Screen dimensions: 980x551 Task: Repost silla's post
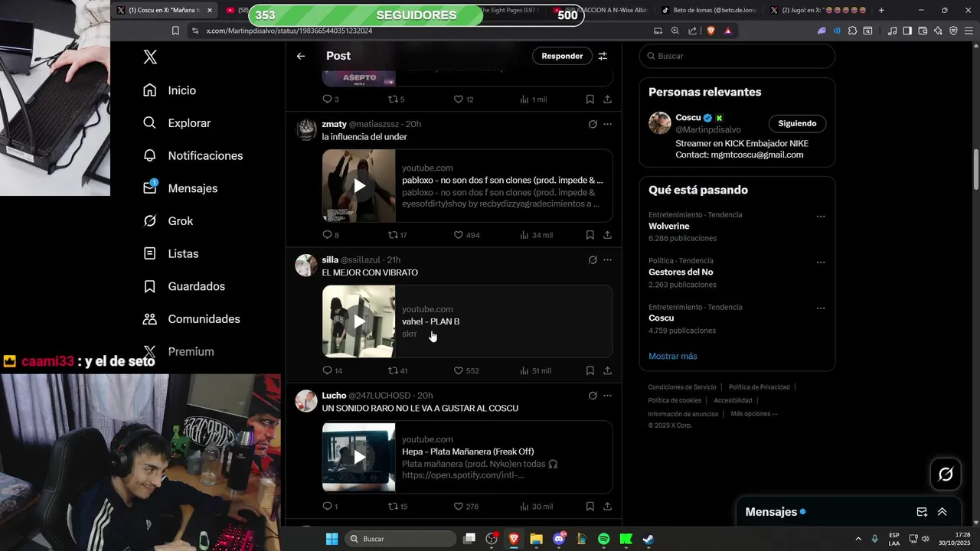tap(393, 370)
